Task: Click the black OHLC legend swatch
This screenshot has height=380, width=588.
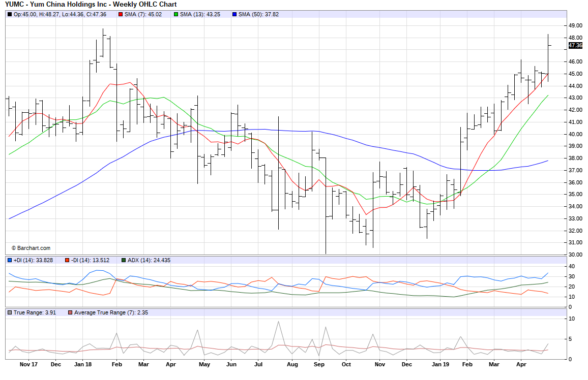Action: [x=10, y=15]
